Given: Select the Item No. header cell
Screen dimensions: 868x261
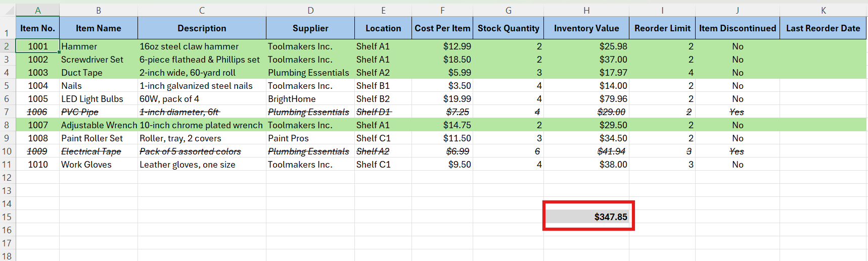Looking at the screenshot, I should click(38, 28).
